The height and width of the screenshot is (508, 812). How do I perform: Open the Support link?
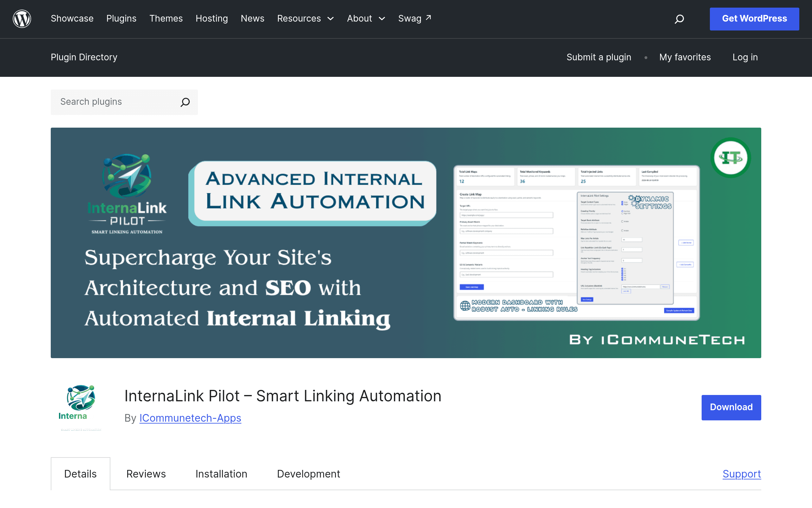point(742,474)
